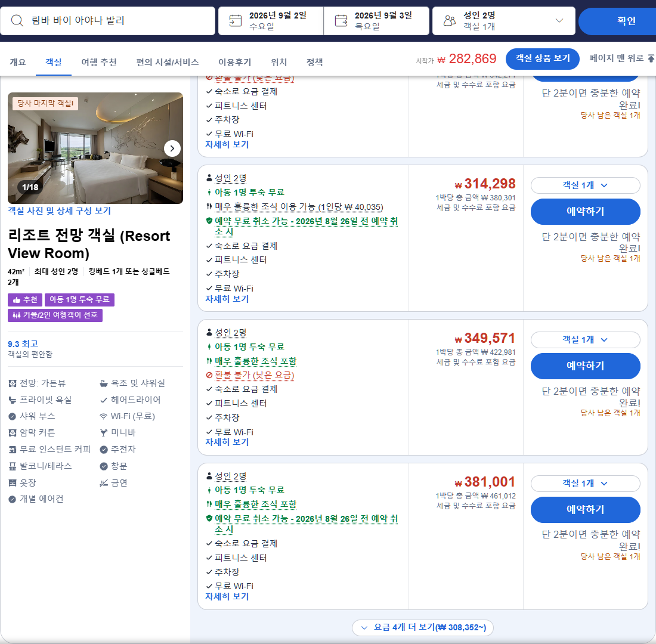This screenshot has width=656, height=644.
Task: Click the guests people icon
Action: (449, 20)
